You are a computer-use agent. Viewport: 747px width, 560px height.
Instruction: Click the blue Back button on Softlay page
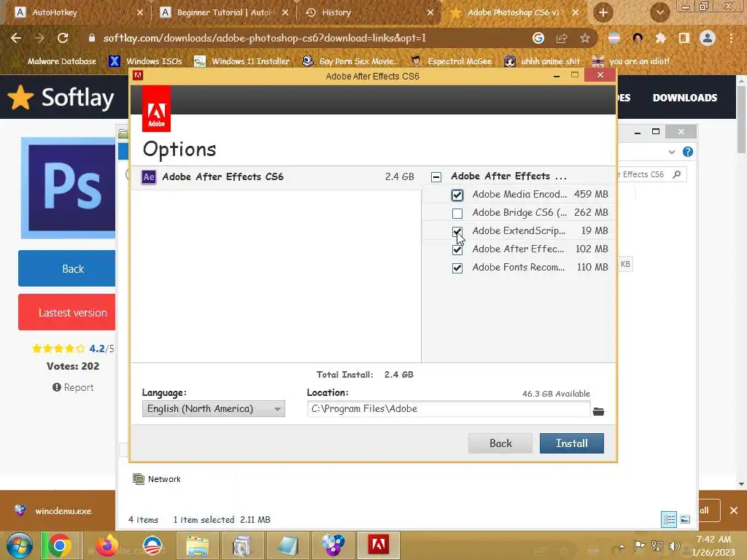(66, 268)
